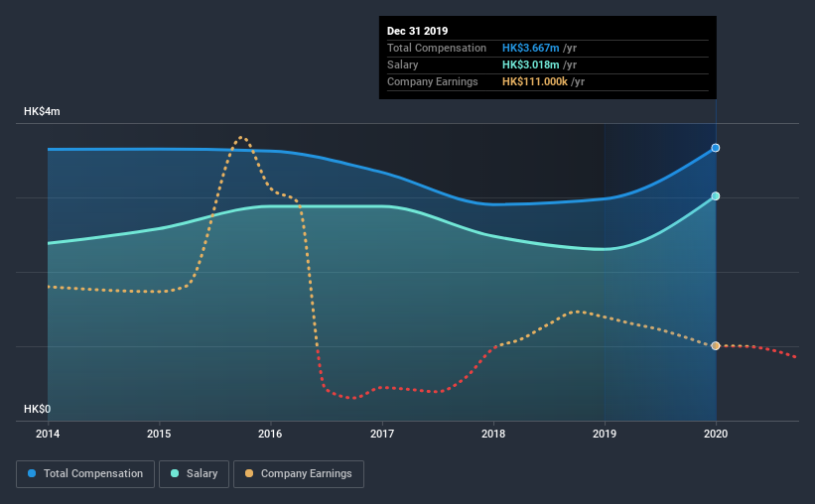Click the 2019 x-axis label
The width and height of the screenshot is (815, 504).
(605, 434)
